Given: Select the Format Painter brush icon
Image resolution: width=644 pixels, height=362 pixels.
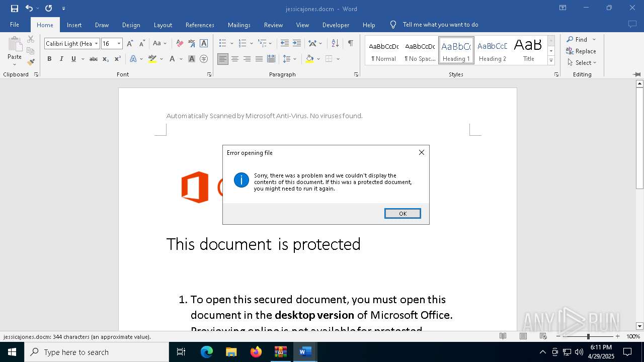Looking at the screenshot, I should [x=31, y=62].
